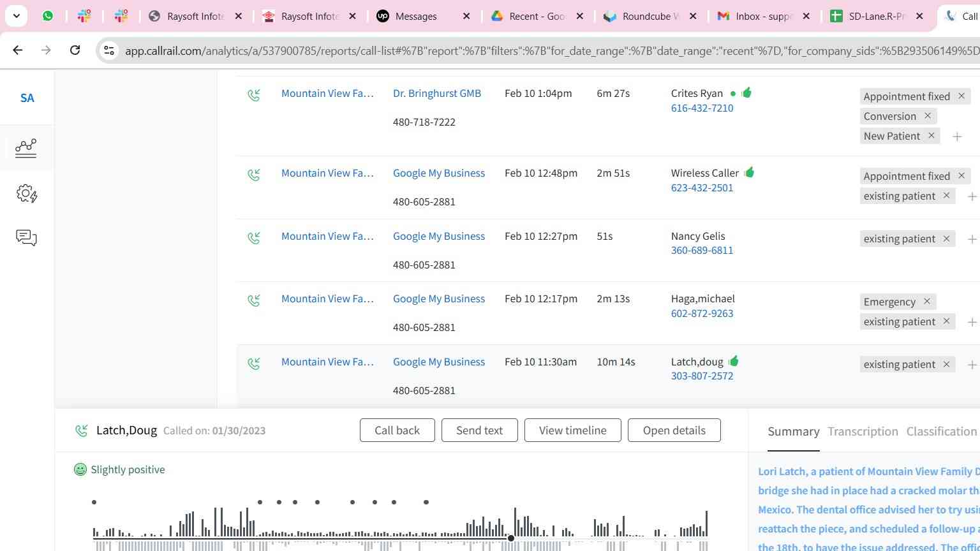This screenshot has width=980, height=551.
Task: Click the recording playhead marker on waveform
Action: tap(511, 538)
